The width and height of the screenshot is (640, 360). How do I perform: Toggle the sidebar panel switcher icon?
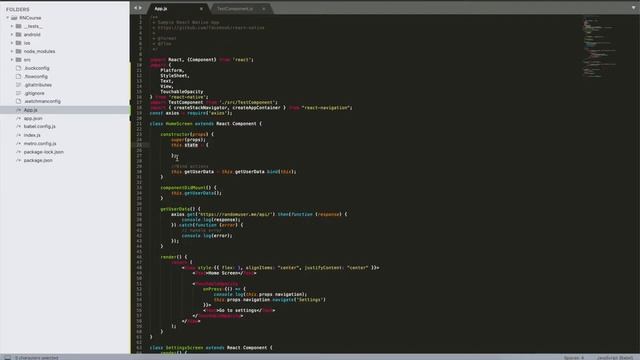pos(7,357)
